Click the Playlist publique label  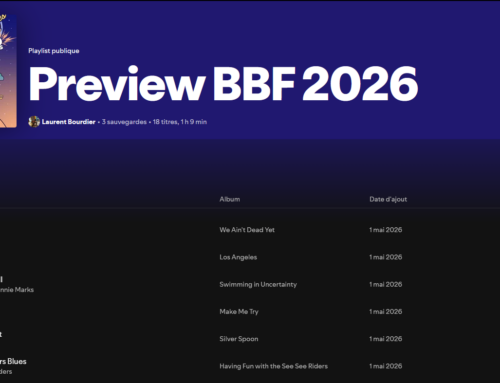pos(54,51)
